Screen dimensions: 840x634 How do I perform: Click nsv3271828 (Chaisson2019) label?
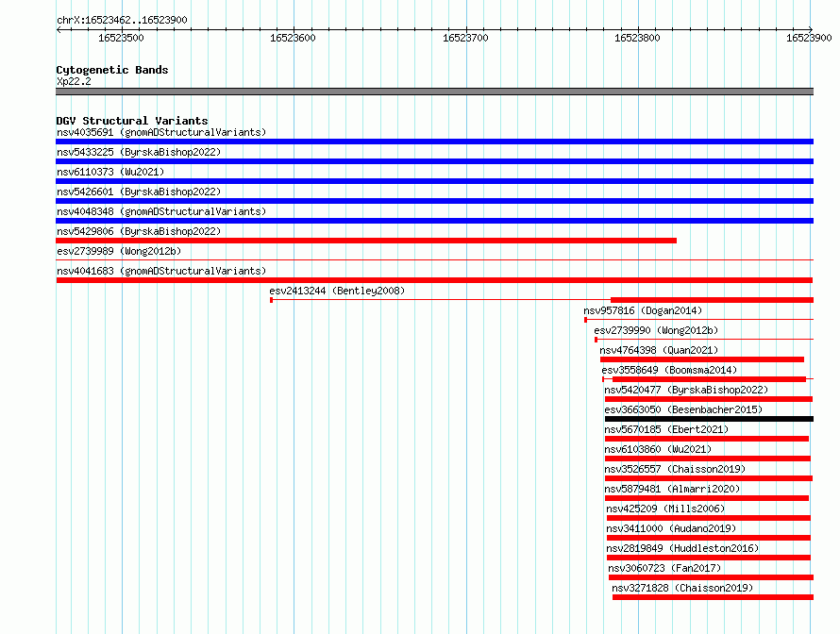682,588
